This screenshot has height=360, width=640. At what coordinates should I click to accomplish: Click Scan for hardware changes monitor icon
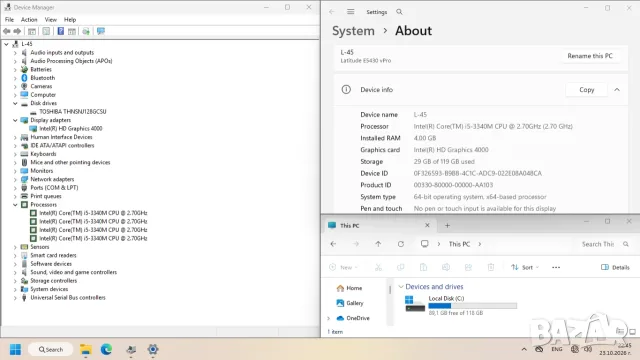pos(101,31)
